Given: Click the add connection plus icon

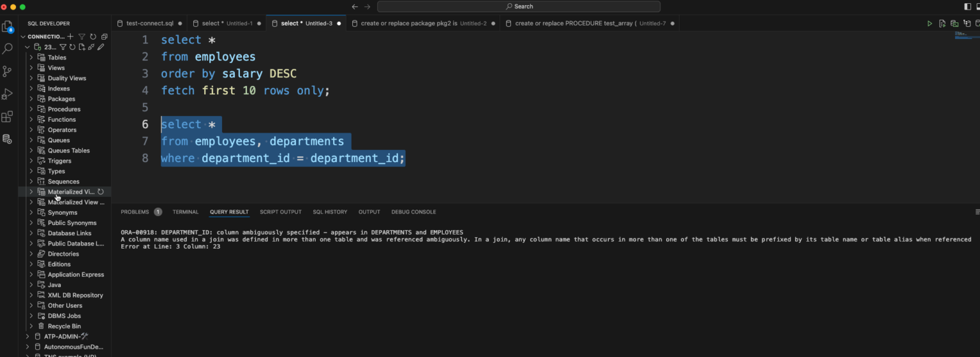Looking at the screenshot, I should pyautogui.click(x=70, y=36).
